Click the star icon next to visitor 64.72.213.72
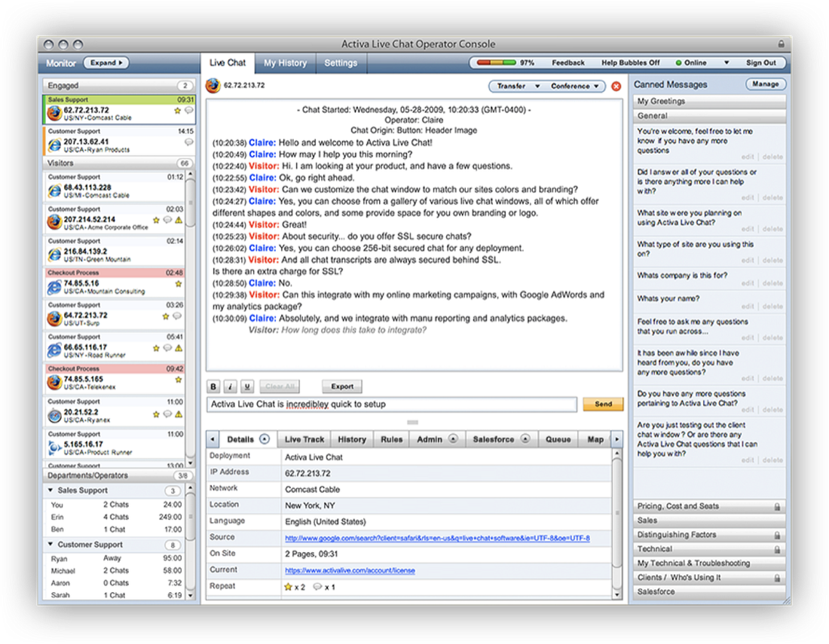The height and width of the screenshot is (644, 829). pyautogui.click(x=165, y=314)
